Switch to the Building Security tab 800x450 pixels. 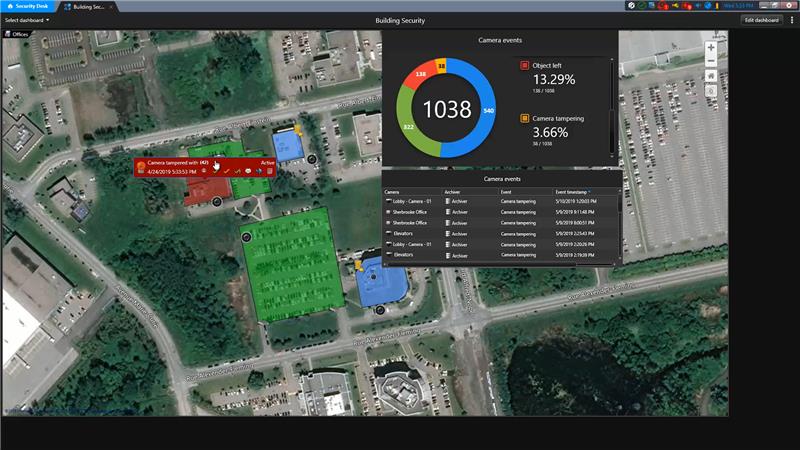click(90, 6)
